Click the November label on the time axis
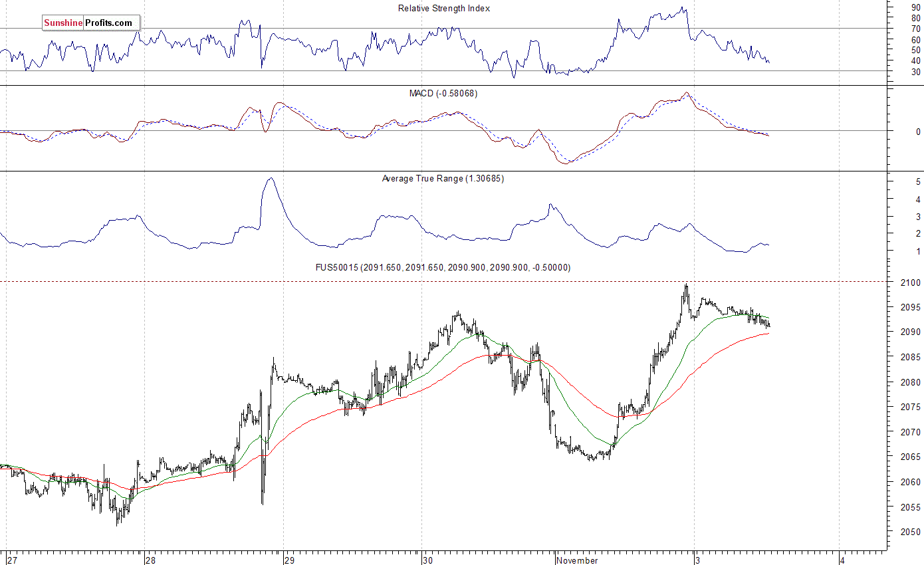The image size is (924, 565). click(577, 560)
